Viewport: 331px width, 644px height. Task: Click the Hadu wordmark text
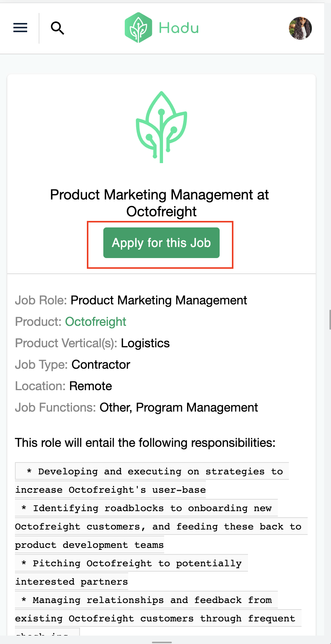[179, 28]
